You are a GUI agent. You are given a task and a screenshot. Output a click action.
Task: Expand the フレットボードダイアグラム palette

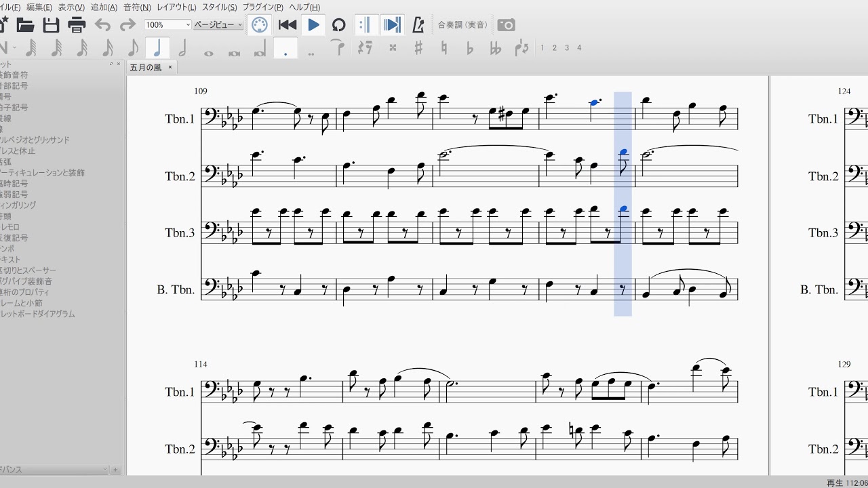tap(37, 314)
